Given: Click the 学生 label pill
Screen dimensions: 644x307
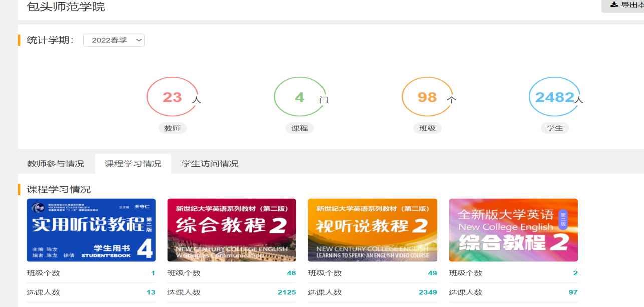Looking at the screenshot, I should click(x=555, y=128).
